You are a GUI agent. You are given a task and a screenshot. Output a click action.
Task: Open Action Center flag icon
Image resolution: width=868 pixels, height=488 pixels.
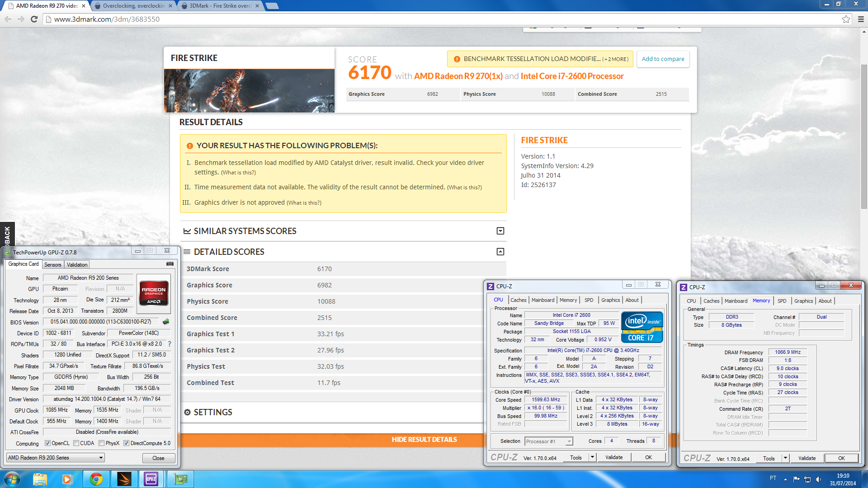coord(797,479)
